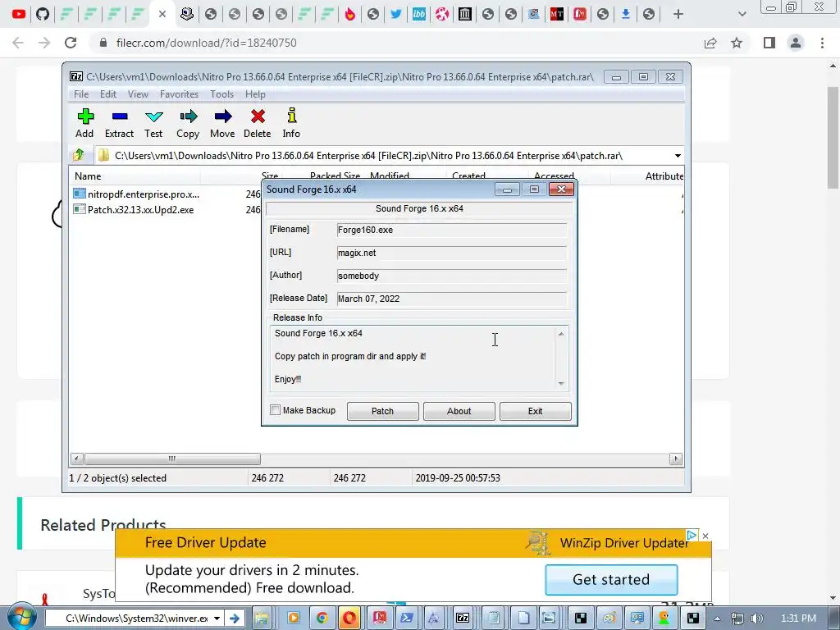Select the YouTube browser tab
The width and height of the screenshot is (840, 630).
tap(19, 14)
